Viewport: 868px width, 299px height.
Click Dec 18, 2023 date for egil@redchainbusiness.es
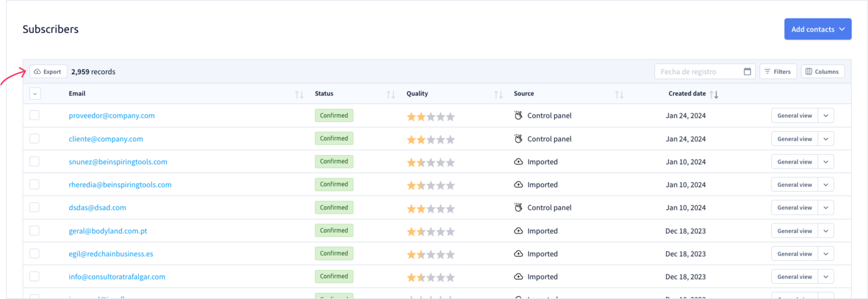(686, 254)
